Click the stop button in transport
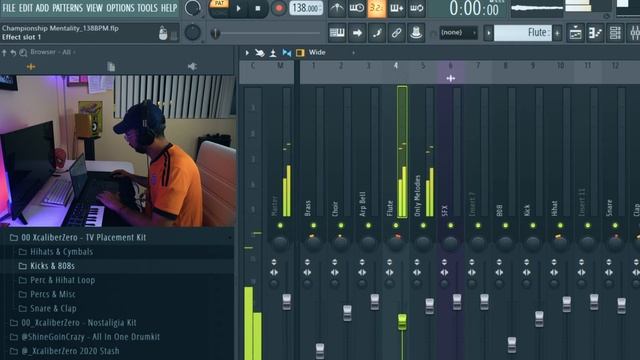This screenshot has height=360, width=640. click(x=258, y=8)
